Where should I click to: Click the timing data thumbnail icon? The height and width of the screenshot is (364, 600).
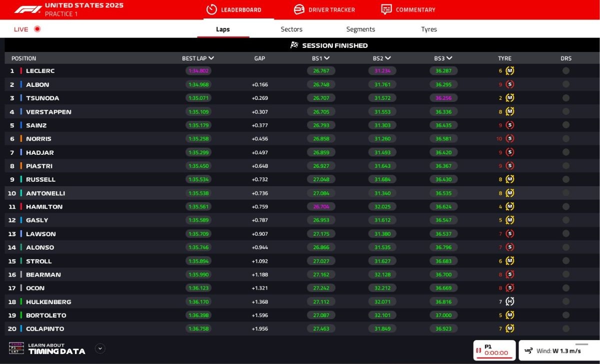click(x=16, y=348)
